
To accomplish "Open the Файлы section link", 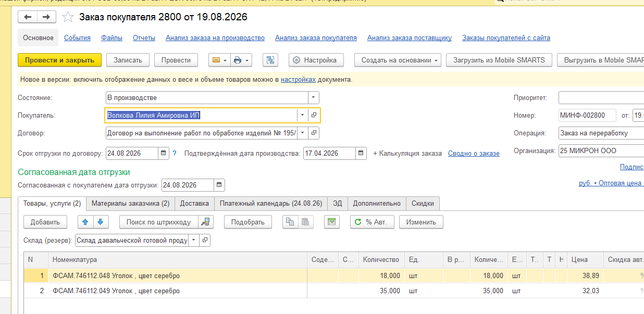I will coord(112,37).
